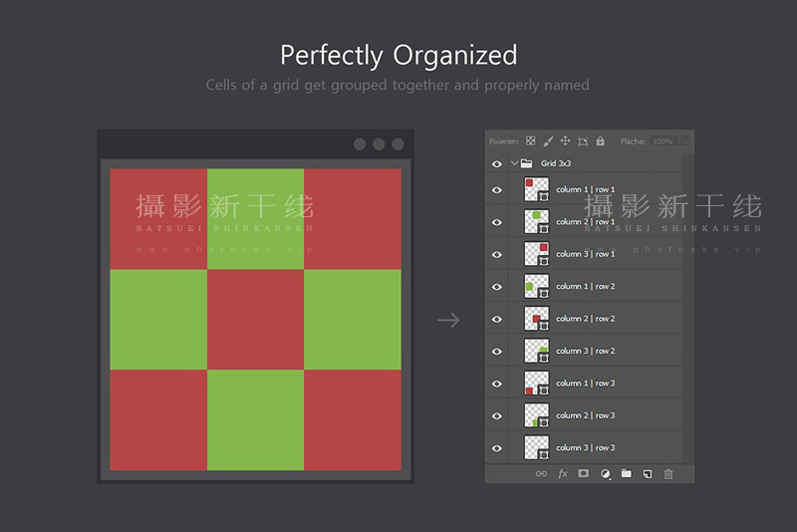The width and height of the screenshot is (797, 532).
Task: Toggle visibility of column 3 | row 3
Action: (x=496, y=448)
